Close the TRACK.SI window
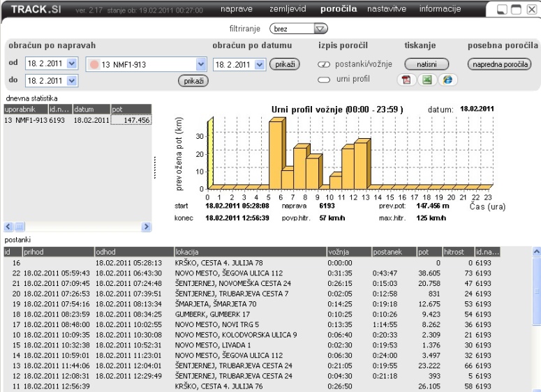The width and height of the screenshot is (541, 392). 532,9
